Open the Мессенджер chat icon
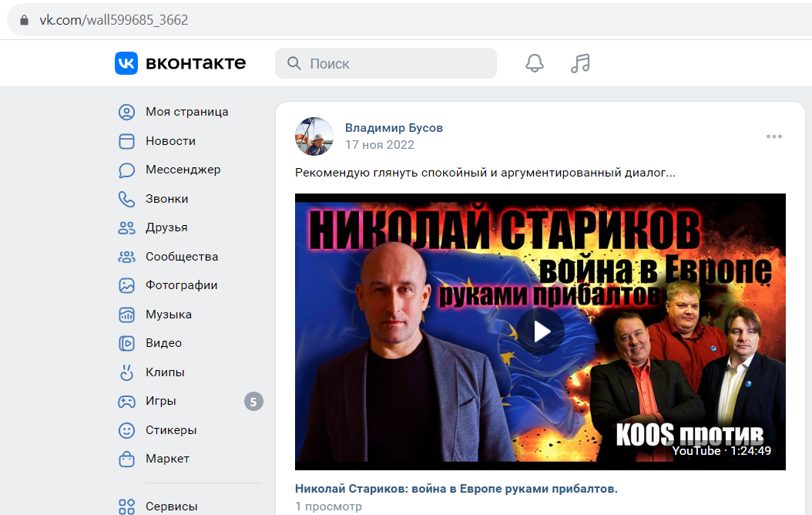This screenshot has height=515, width=812. (126, 170)
